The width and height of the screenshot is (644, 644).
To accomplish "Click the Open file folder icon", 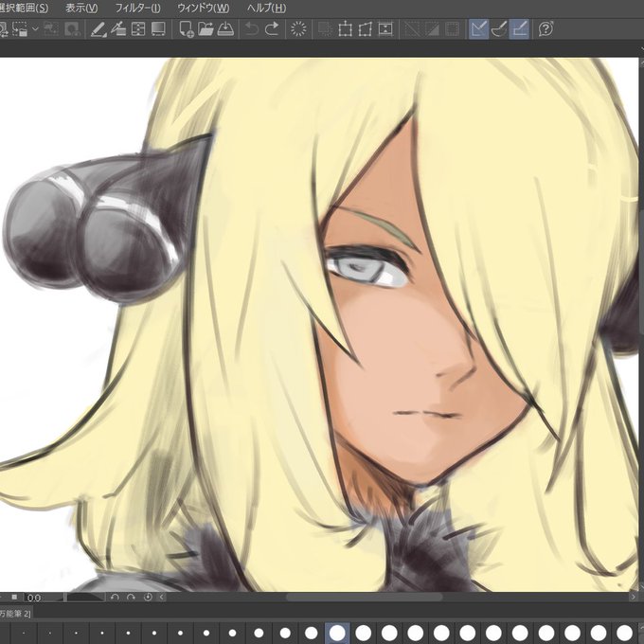I will point(206,29).
